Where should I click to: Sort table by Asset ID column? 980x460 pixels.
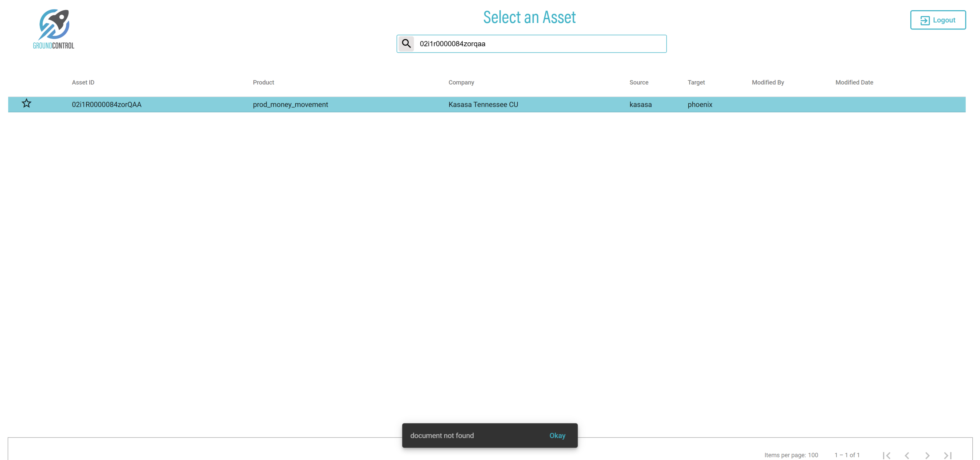pyautogui.click(x=83, y=82)
